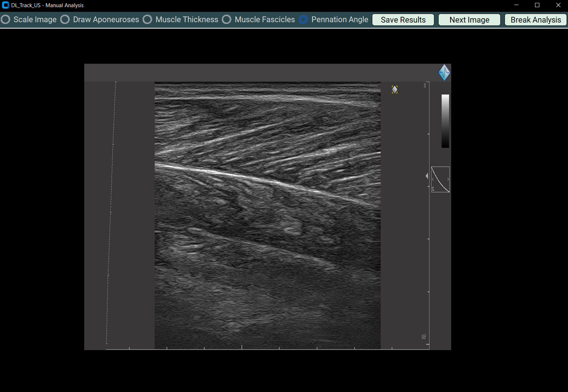The width and height of the screenshot is (568, 392).
Task: Load the Next Image
Action: 469,20
